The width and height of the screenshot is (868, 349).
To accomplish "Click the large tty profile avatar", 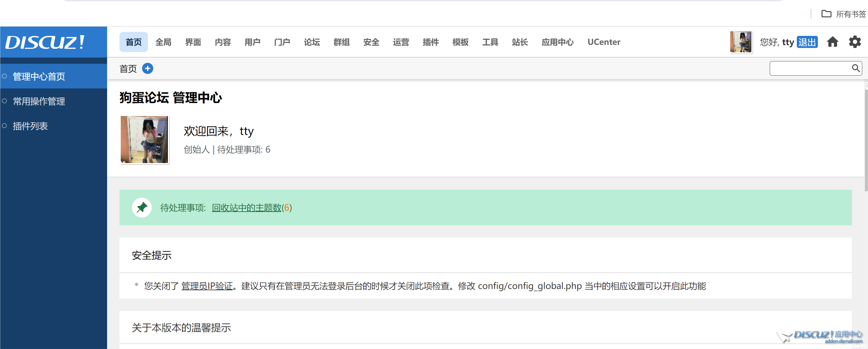I will click(144, 140).
